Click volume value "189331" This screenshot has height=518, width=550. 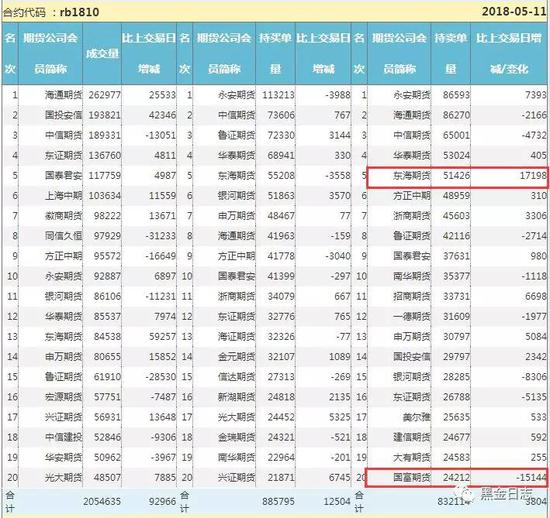[x=105, y=135]
